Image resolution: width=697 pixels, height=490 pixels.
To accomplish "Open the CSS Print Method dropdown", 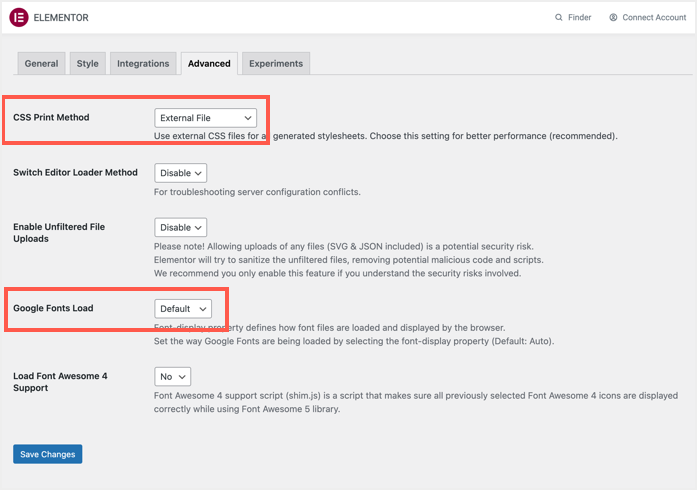I will tap(206, 118).
